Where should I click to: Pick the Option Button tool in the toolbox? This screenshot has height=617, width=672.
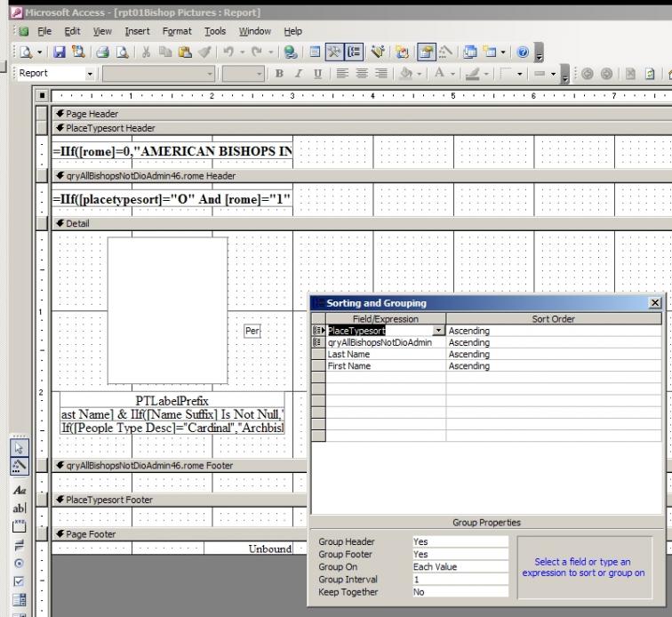pos(18,564)
